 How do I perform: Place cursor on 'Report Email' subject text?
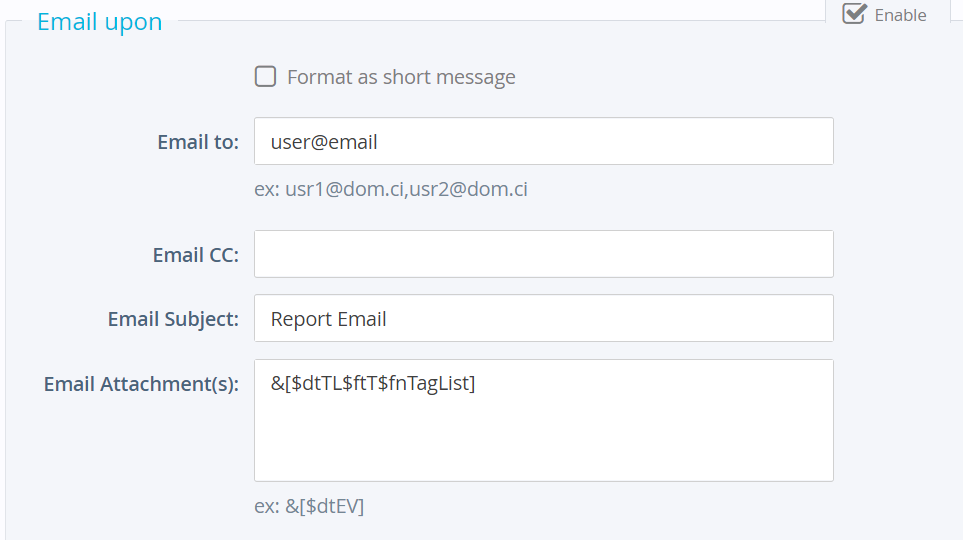328,319
